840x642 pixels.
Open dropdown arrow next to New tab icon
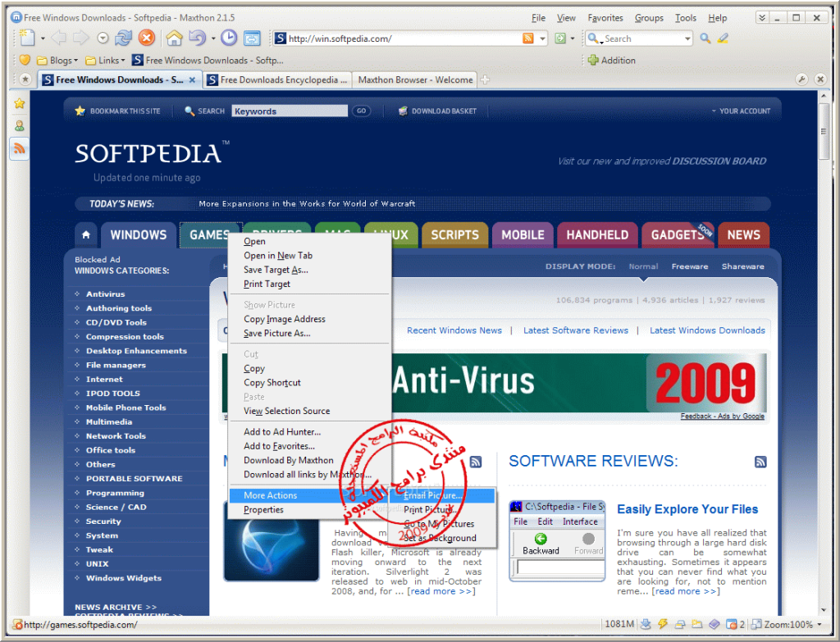pos(43,39)
